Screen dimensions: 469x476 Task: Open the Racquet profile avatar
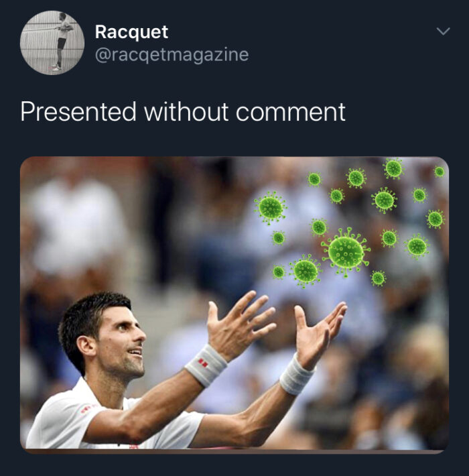52,42
